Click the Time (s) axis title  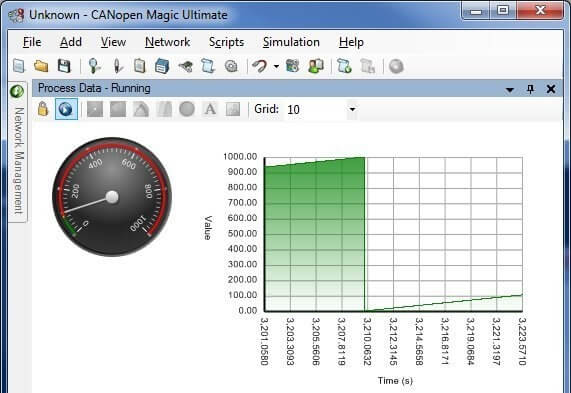[x=395, y=381]
